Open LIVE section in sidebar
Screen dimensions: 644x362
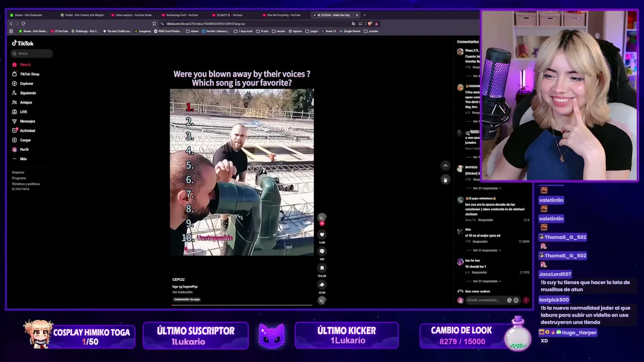(x=20, y=112)
